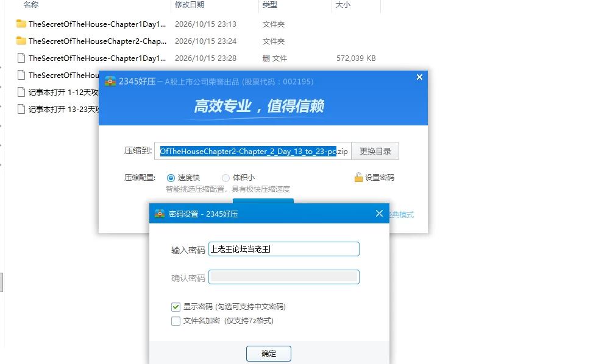
Task: Select file name 记事本打开 1-12天
Action: click(63, 92)
